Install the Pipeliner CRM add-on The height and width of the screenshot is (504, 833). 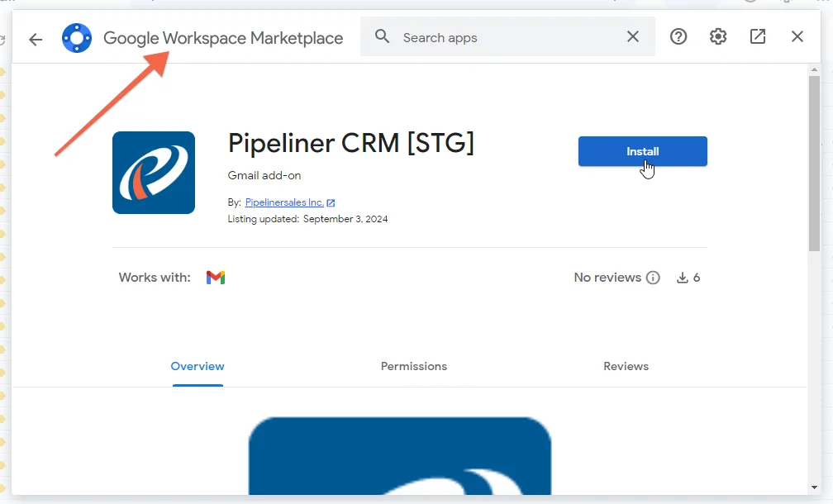point(643,151)
